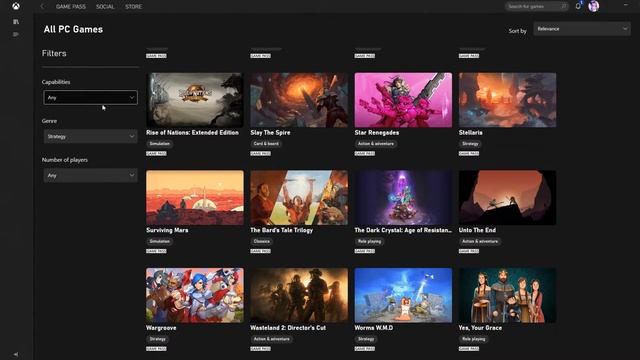Open the Yes, Your Grace thumbnail
Viewport: 640px width, 360px height.
click(x=507, y=295)
